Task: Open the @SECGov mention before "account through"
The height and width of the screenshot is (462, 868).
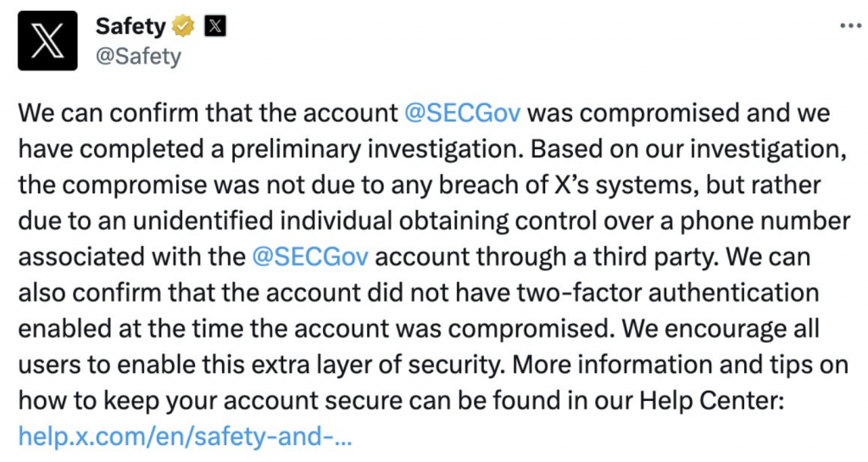Action: coord(310,257)
